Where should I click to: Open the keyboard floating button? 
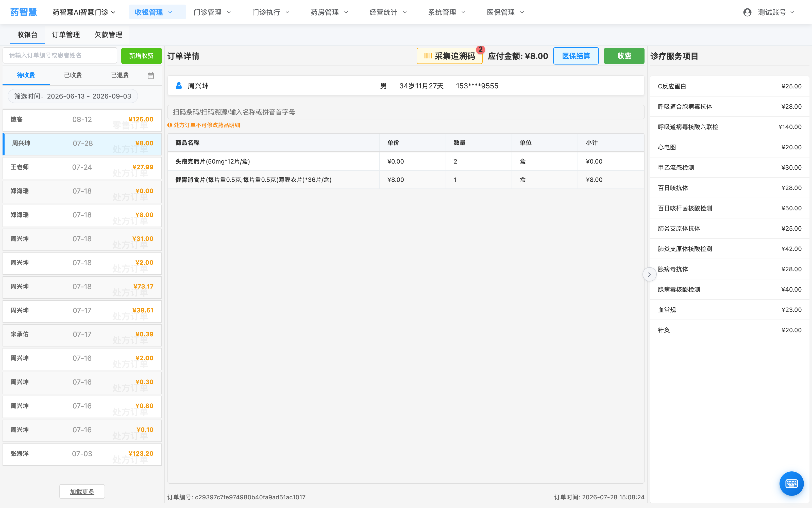(x=791, y=483)
